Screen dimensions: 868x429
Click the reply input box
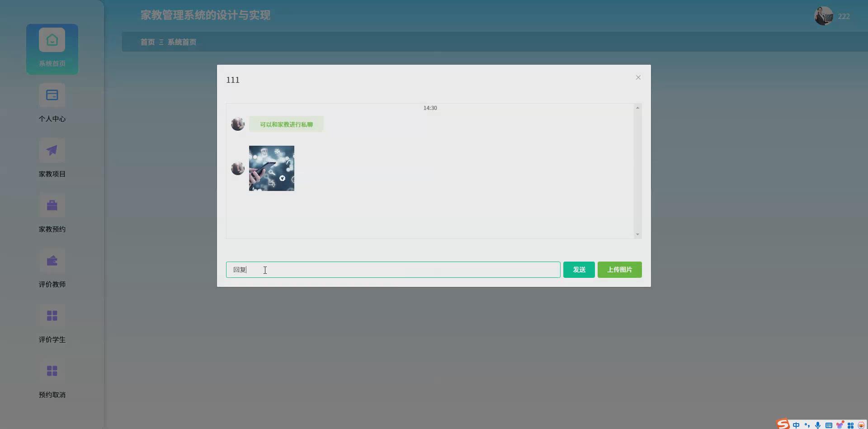tap(393, 269)
